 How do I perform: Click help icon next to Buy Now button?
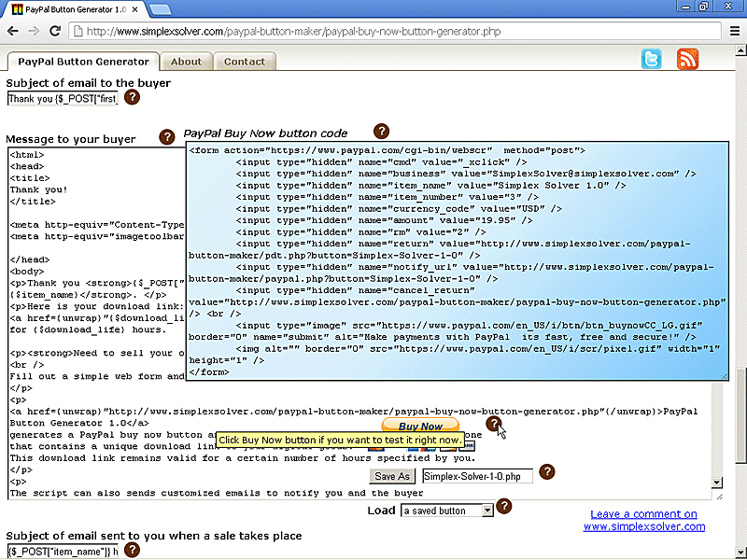(494, 423)
